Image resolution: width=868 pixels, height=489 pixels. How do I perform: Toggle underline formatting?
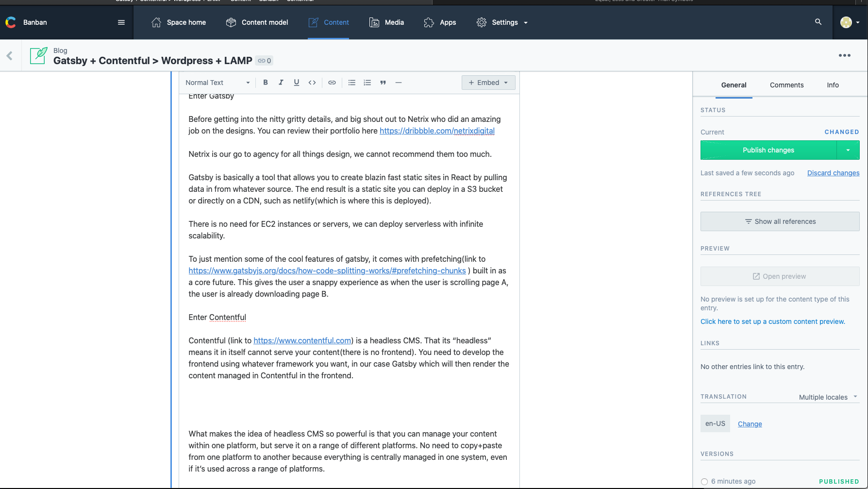click(297, 83)
